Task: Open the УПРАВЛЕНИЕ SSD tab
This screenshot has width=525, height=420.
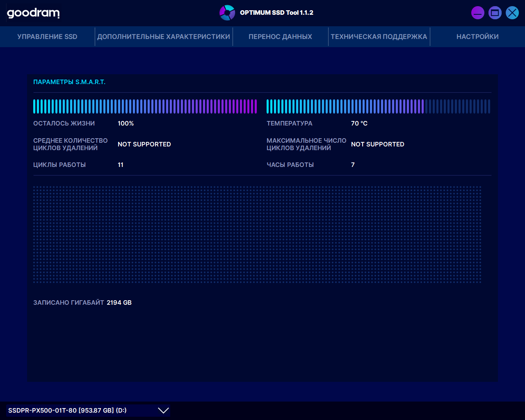Action: pyautogui.click(x=47, y=37)
